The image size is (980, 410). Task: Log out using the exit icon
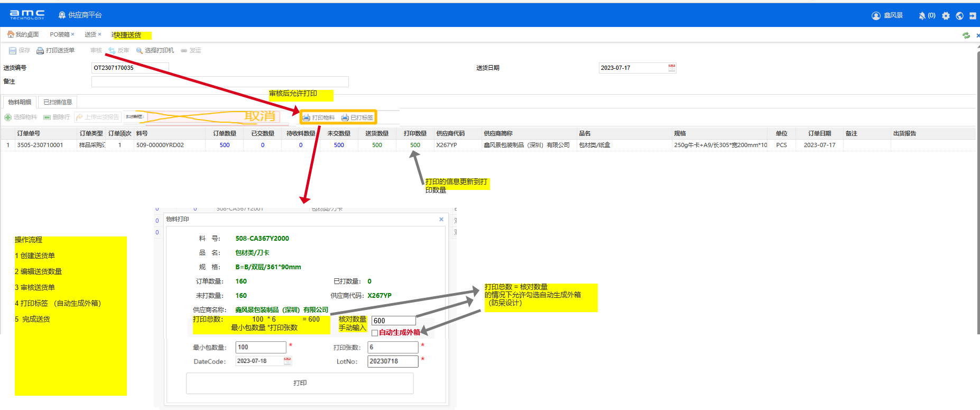(973, 16)
